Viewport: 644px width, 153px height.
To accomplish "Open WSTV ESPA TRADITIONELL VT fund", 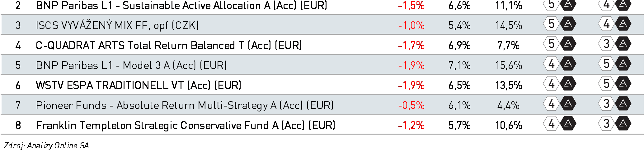I will (x=139, y=85).
